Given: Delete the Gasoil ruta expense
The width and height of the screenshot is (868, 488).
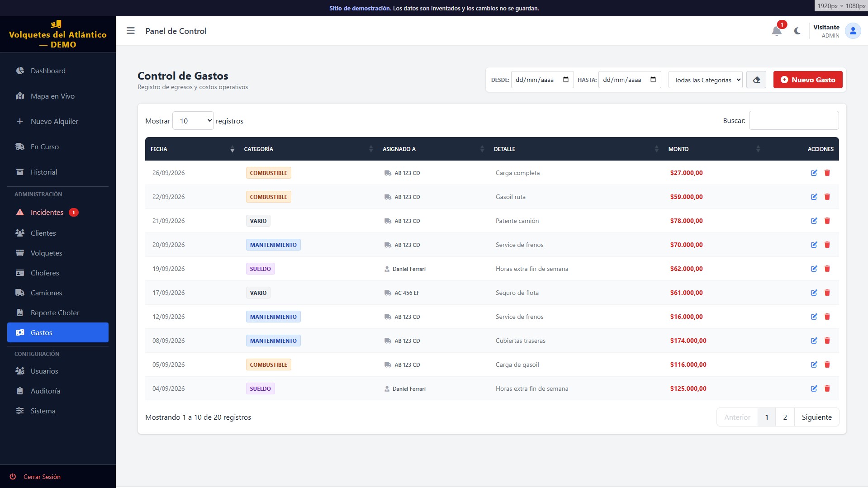Looking at the screenshot, I should coord(827,197).
